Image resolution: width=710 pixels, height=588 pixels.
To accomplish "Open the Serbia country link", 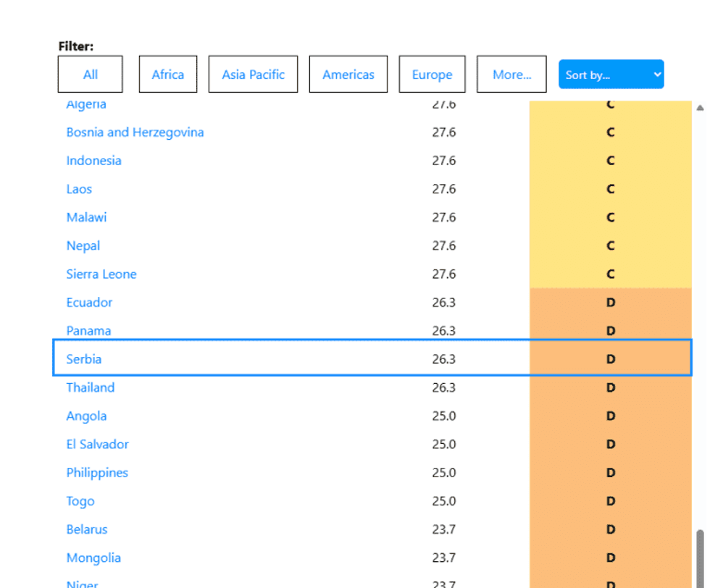I will pos(84,359).
